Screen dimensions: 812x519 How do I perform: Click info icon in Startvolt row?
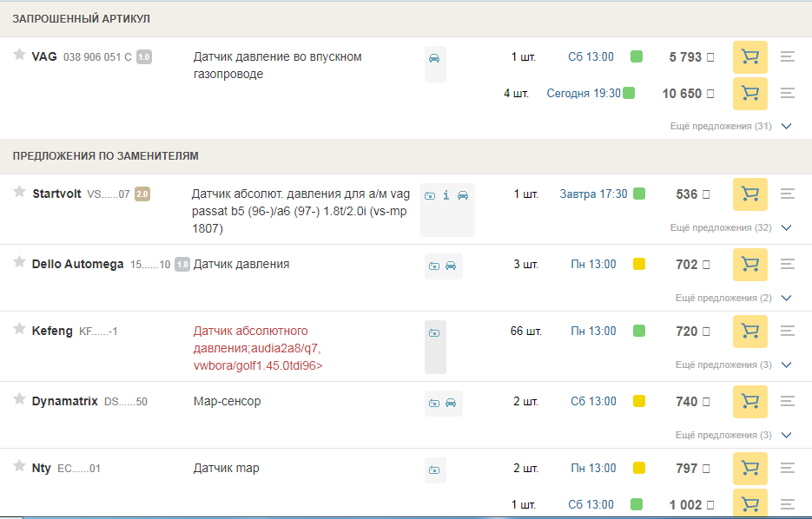click(x=446, y=195)
